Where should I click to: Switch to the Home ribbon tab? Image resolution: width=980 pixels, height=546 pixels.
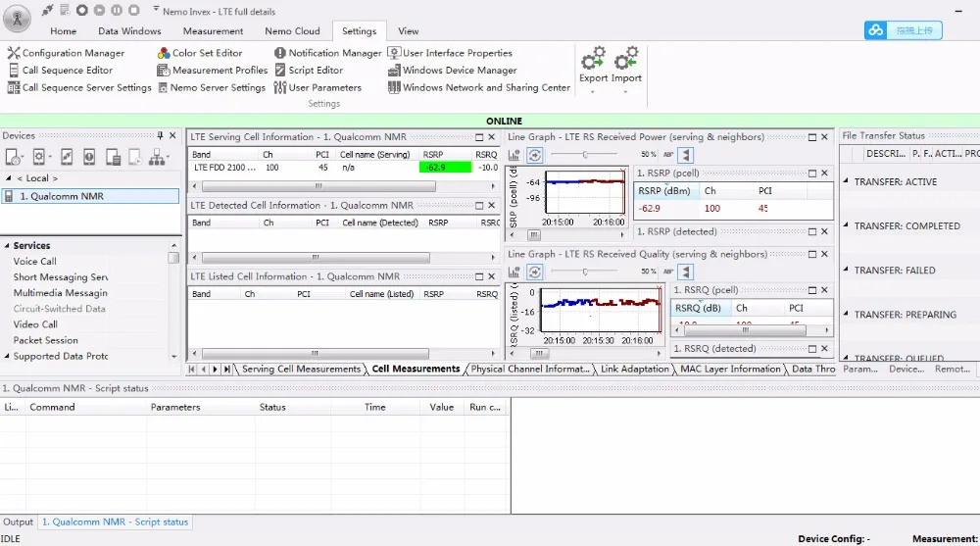[63, 30]
